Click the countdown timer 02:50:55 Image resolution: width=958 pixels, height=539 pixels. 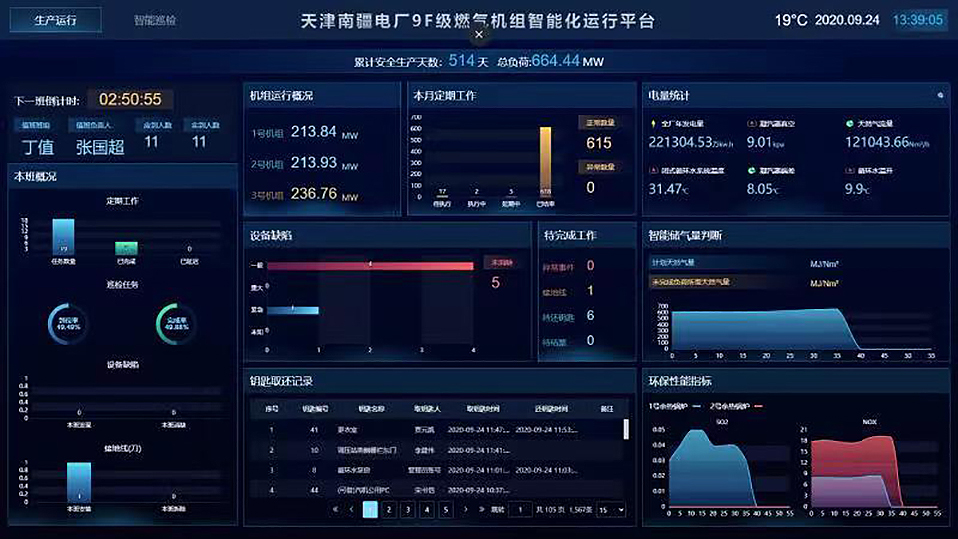point(130,99)
